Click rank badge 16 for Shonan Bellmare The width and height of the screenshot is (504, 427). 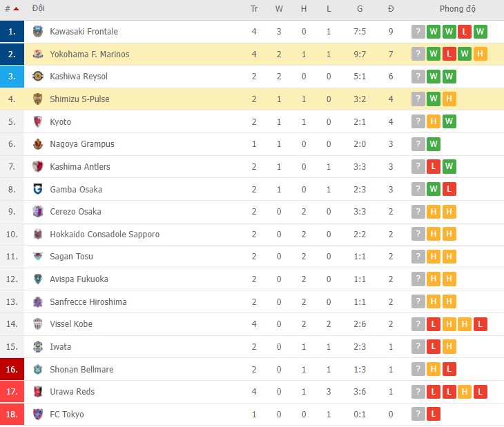(12, 370)
